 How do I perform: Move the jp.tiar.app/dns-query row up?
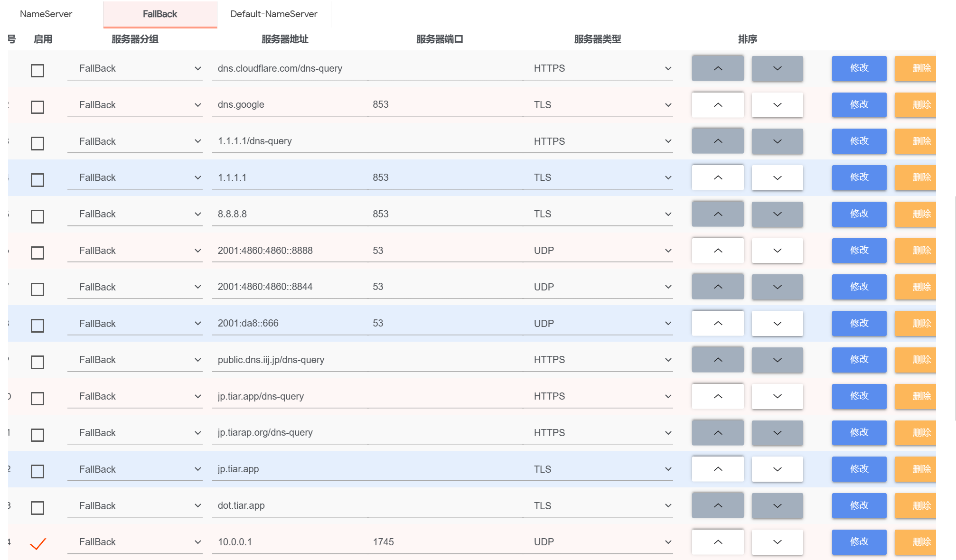tap(717, 396)
